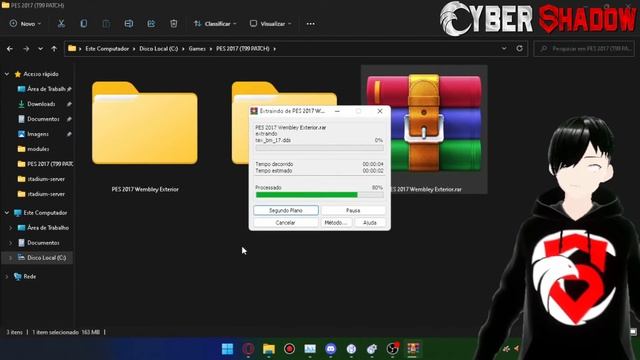The image size is (640, 360).
Task: Open the red record app in the taskbar
Action: pos(289,349)
